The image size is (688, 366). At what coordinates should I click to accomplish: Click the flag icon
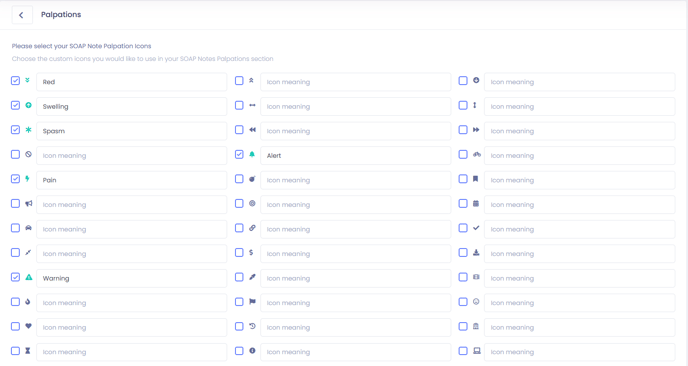252,301
